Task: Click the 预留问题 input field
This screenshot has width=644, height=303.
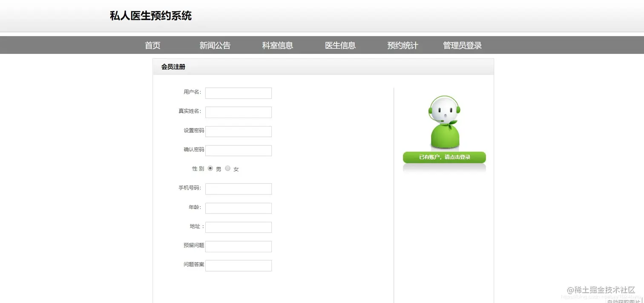Action: click(238, 246)
